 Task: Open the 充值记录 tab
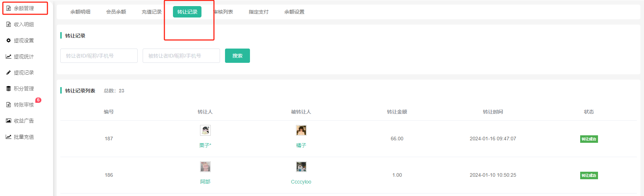(x=152, y=12)
